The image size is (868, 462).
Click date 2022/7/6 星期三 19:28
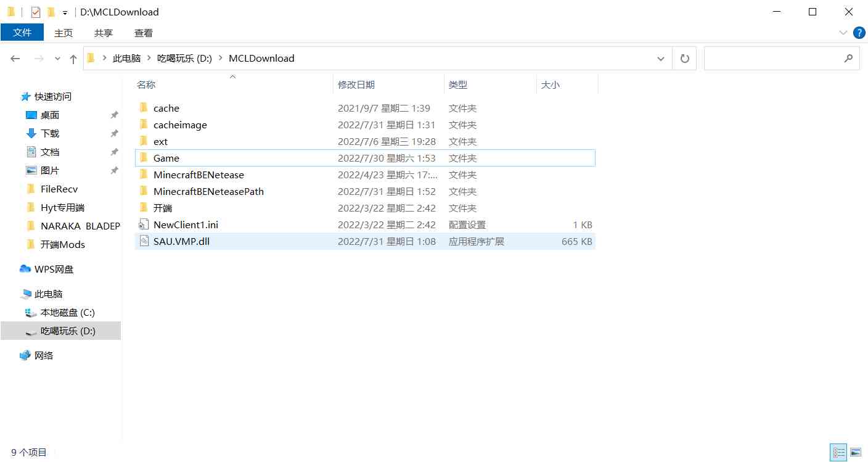click(x=387, y=142)
